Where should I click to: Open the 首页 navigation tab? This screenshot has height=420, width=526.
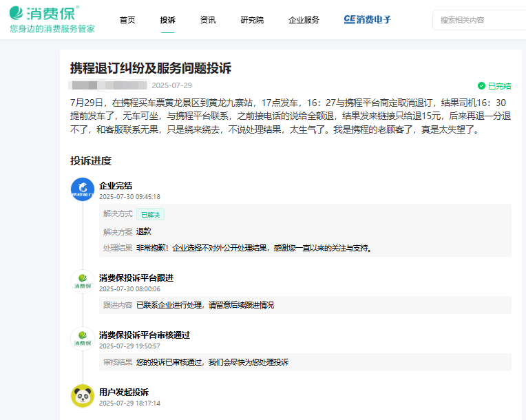pos(127,20)
